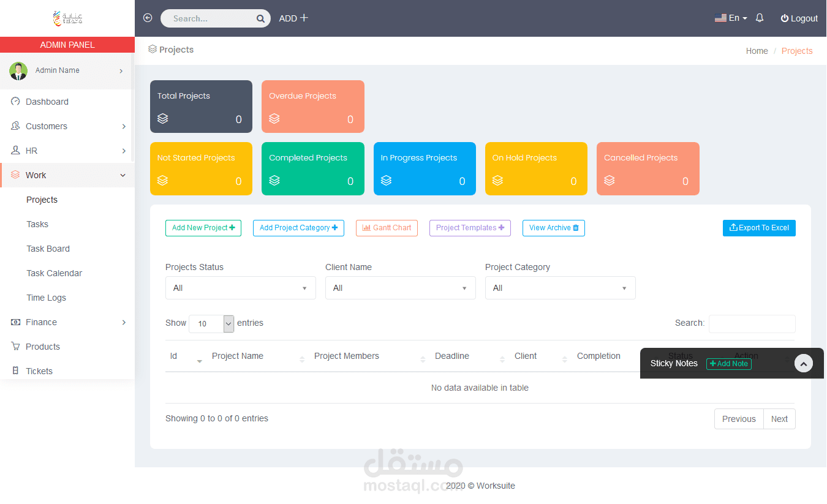Open the Project Category dropdown
The image size is (827, 504).
tap(561, 288)
